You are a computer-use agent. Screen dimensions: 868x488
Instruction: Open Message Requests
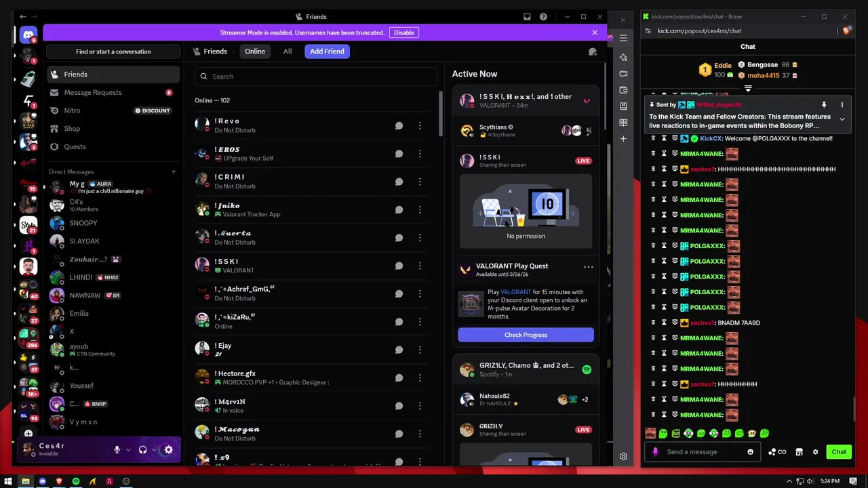[113, 92]
